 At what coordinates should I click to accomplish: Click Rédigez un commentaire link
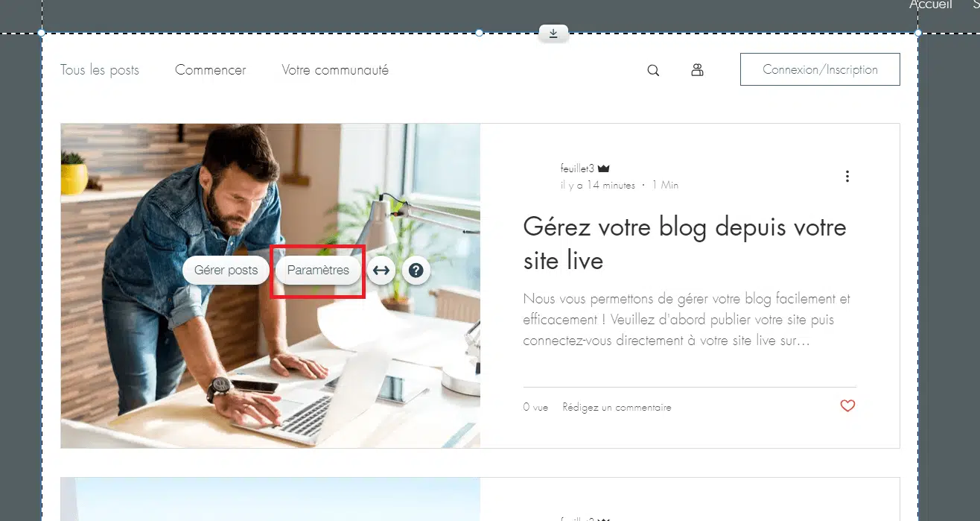(617, 408)
